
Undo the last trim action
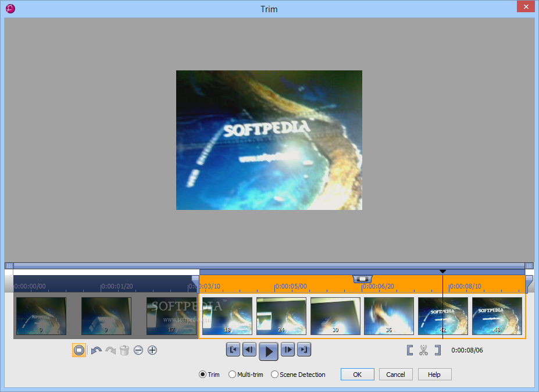[x=97, y=350]
